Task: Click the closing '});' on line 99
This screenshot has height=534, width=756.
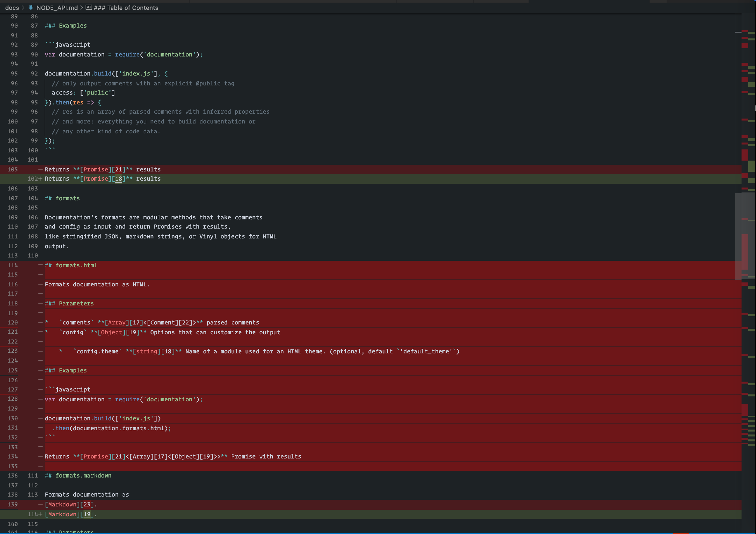Action: pos(50,141)
